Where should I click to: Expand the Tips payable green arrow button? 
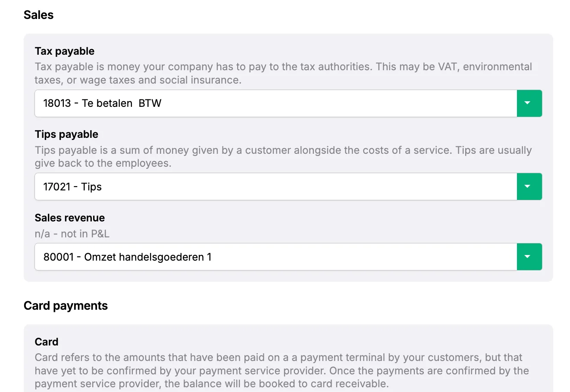(x=529, y=187)
